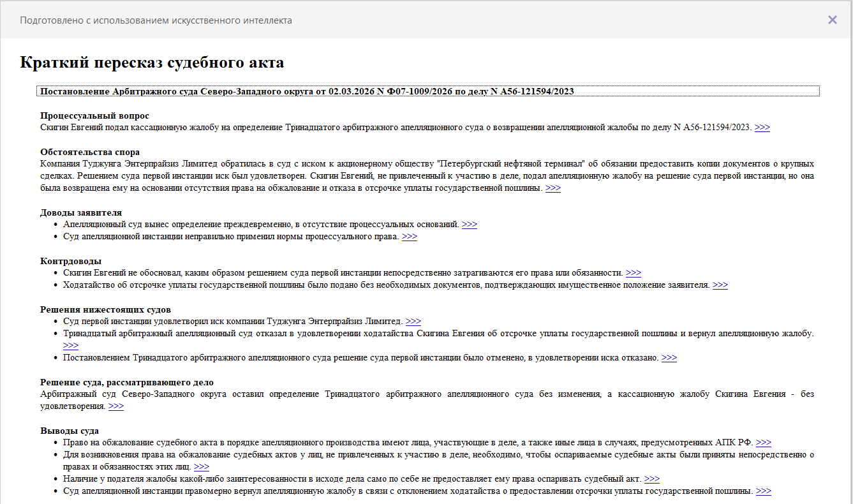Click >>> after 'правах и обязанностях этих лиц'
853x504 pixels.
click(201, 467)
